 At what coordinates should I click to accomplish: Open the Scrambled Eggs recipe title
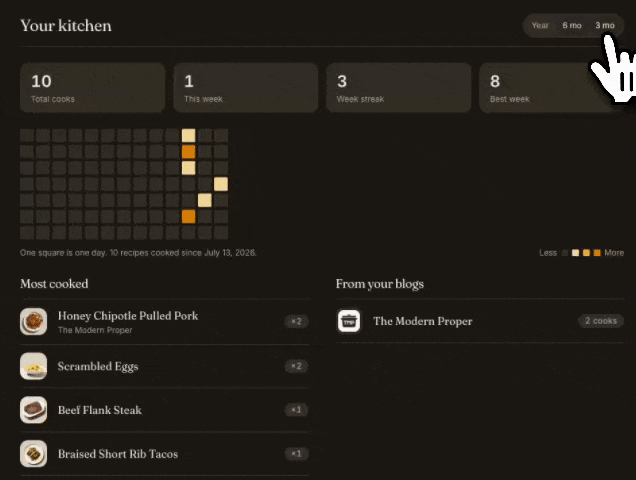[98, 366]
